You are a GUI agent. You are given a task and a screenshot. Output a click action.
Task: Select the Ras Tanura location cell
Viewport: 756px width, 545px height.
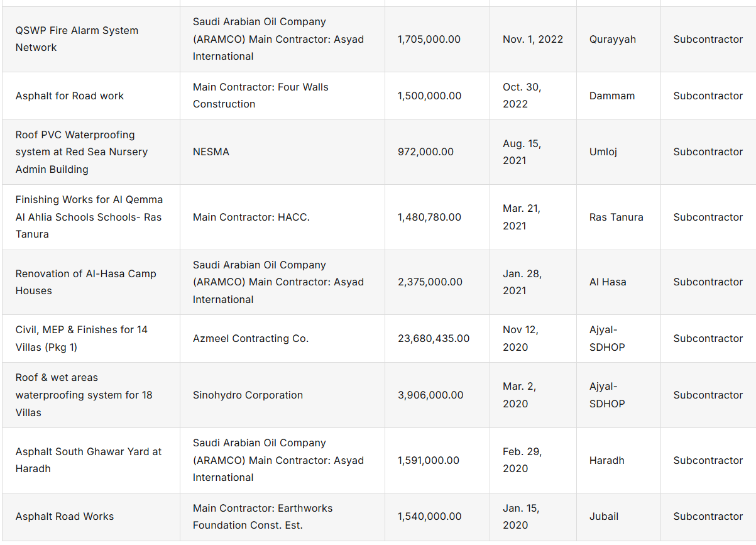tap(616, 217)
